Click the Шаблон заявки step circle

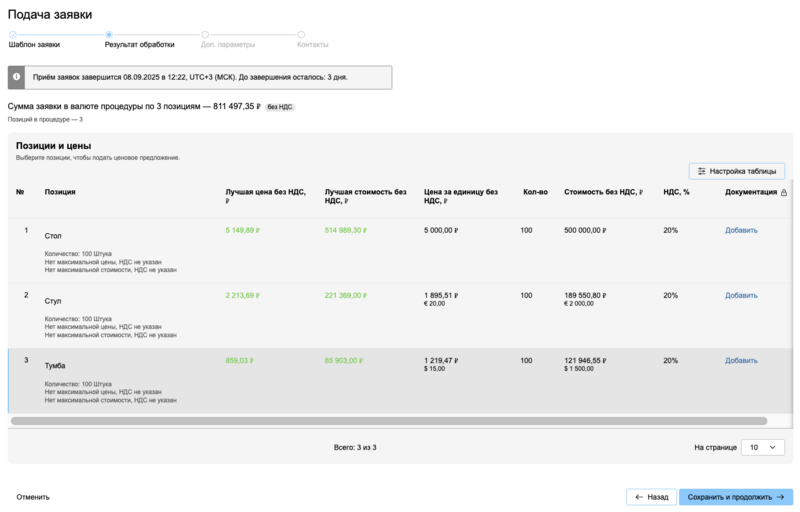[13, 35]
